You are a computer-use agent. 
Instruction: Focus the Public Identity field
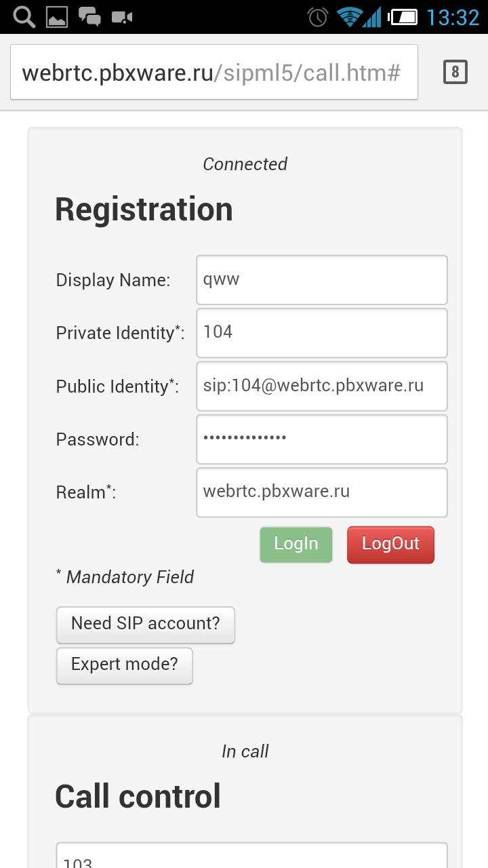(322, 386)
